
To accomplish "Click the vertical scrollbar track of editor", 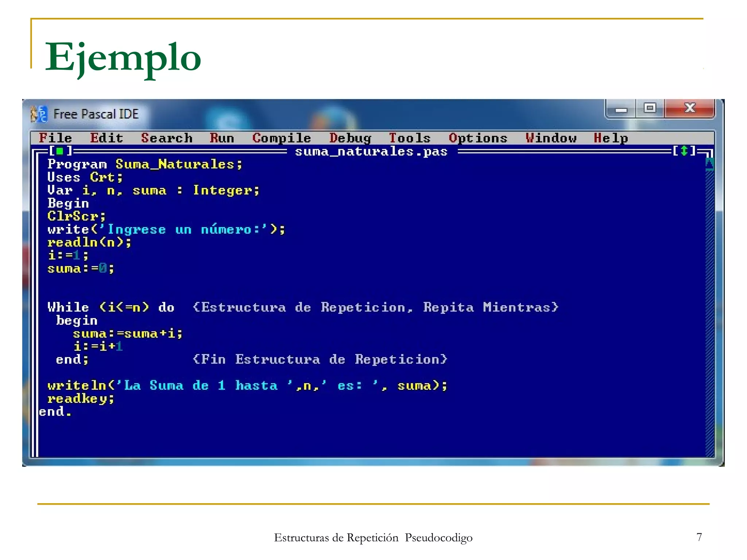I will (709, 314).
